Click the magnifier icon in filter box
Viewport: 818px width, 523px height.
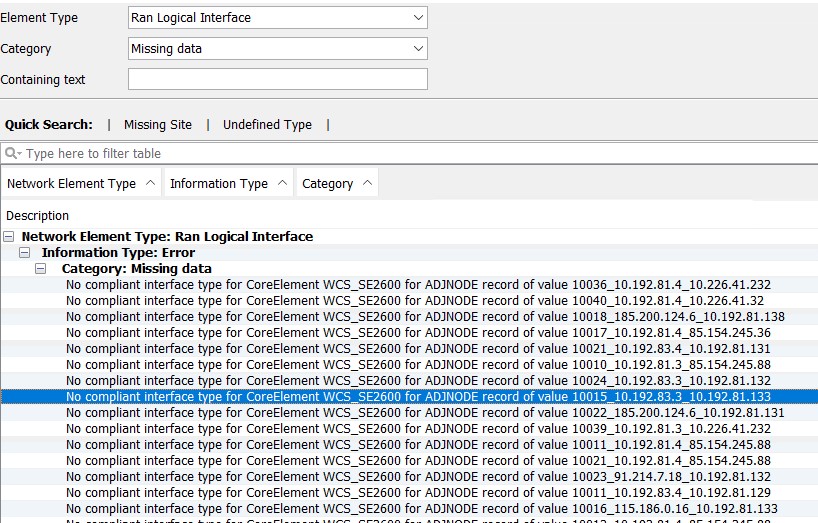tap(11, 154)
